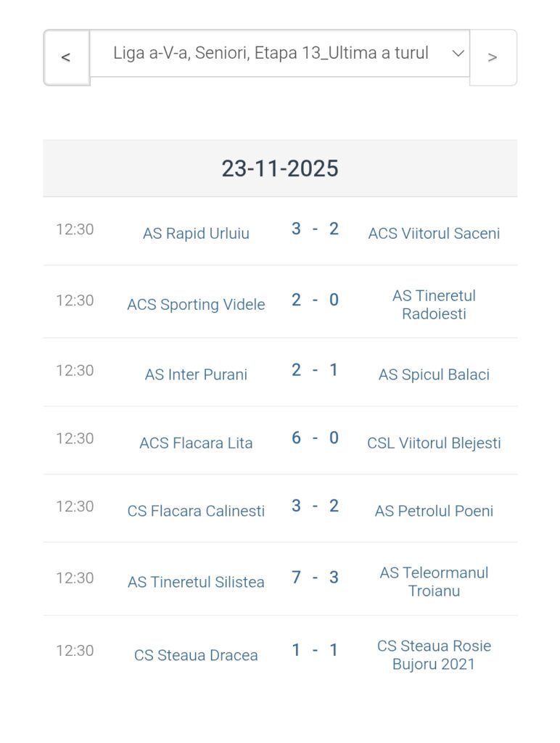Go to next round using right arrow
Image resolution: width=560 pixels, height=743 pixels.
click(x=493, y=57)
